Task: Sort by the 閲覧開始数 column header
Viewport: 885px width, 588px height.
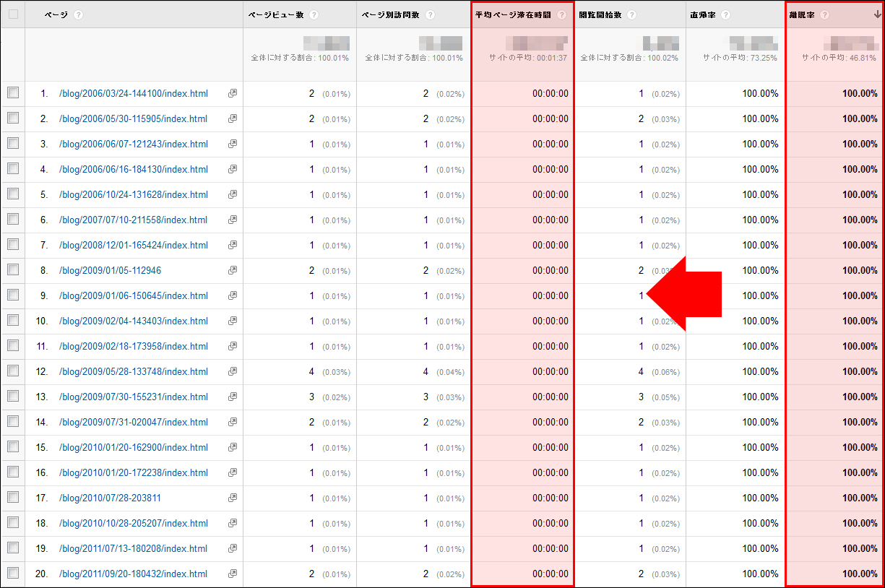Action: 600,15
